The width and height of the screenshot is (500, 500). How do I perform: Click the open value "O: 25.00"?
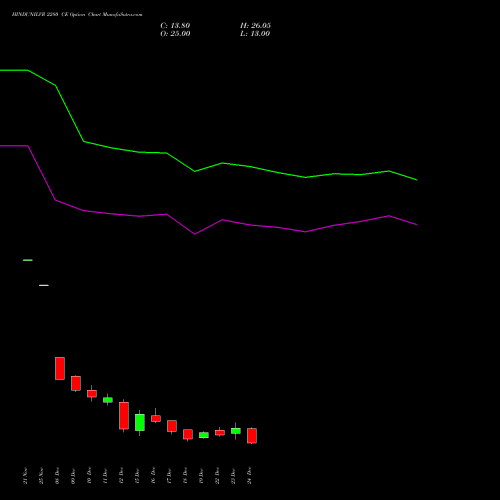[x=175, y=34]
